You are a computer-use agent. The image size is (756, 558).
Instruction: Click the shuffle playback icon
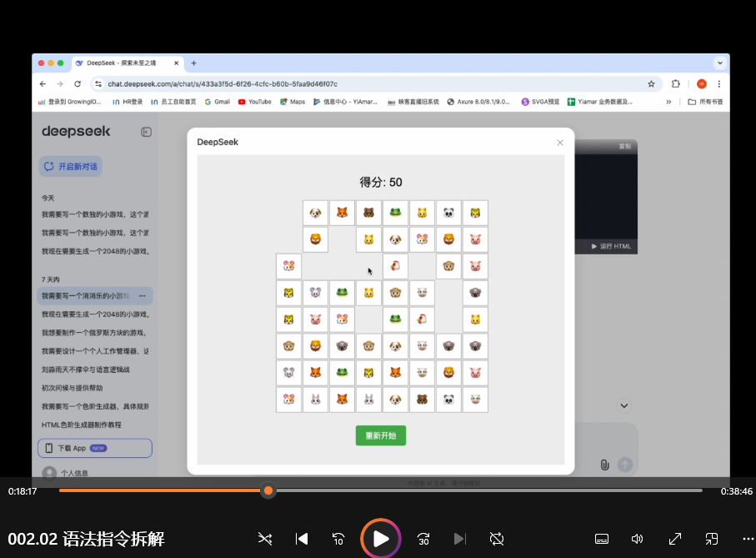[x=265, y=539]
